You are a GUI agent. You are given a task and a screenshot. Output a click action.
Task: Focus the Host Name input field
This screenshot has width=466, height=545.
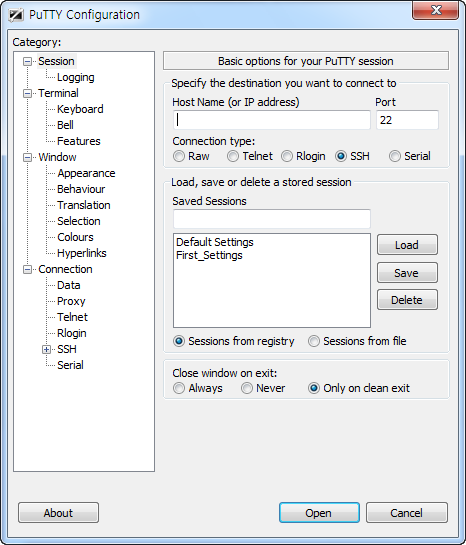pyautogui.click(x=272, y=120)
